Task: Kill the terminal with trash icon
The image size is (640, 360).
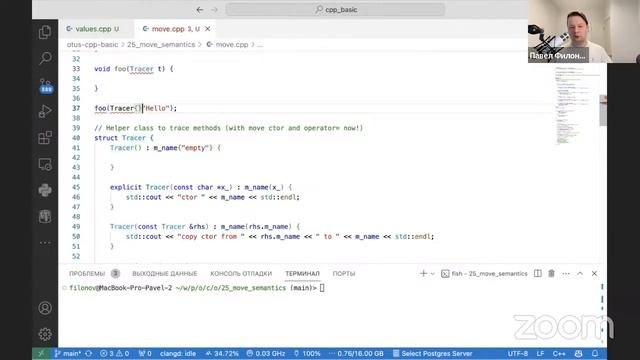Action: [551, 273]
